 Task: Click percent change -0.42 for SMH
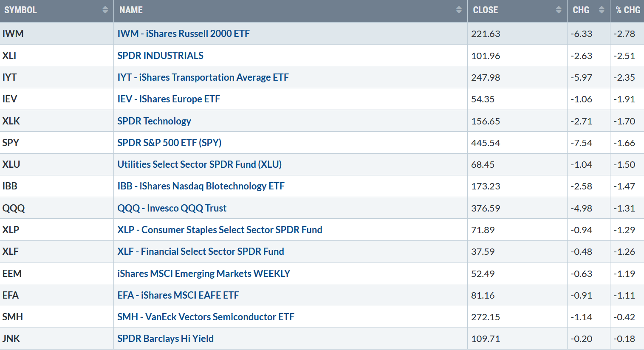[624, 317]
